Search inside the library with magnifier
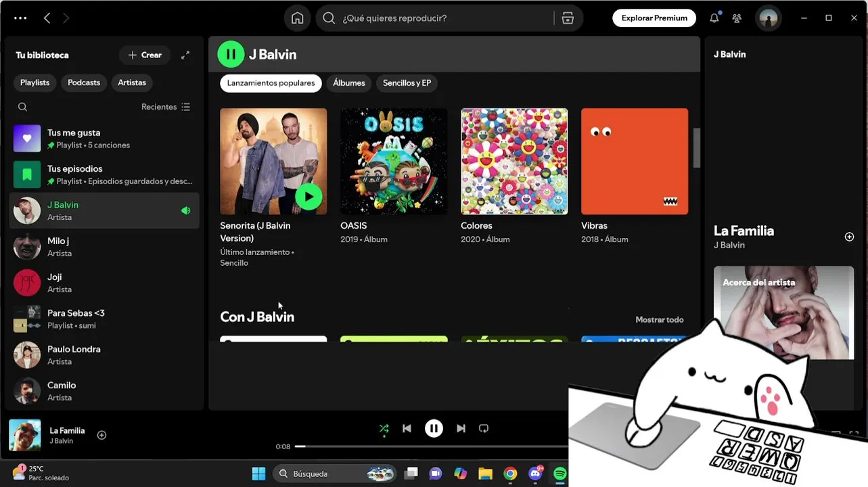868x487 pixels. pos(22,107)
